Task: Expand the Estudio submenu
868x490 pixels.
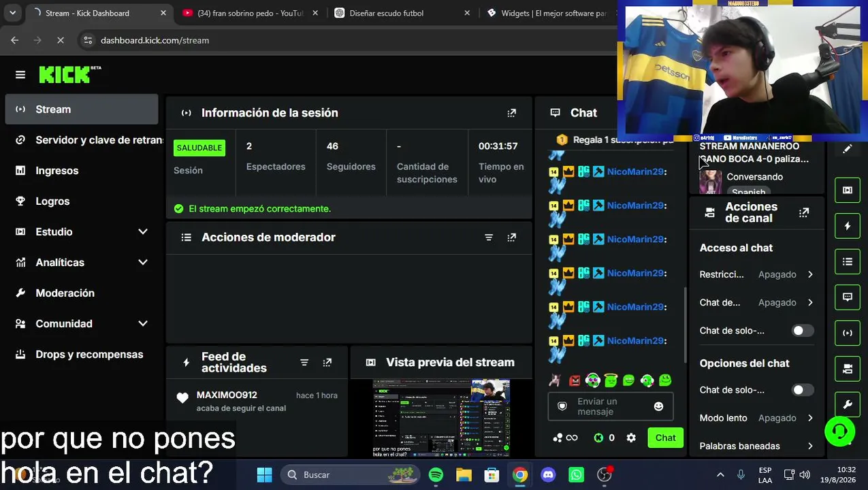Action: coord(143,232)
